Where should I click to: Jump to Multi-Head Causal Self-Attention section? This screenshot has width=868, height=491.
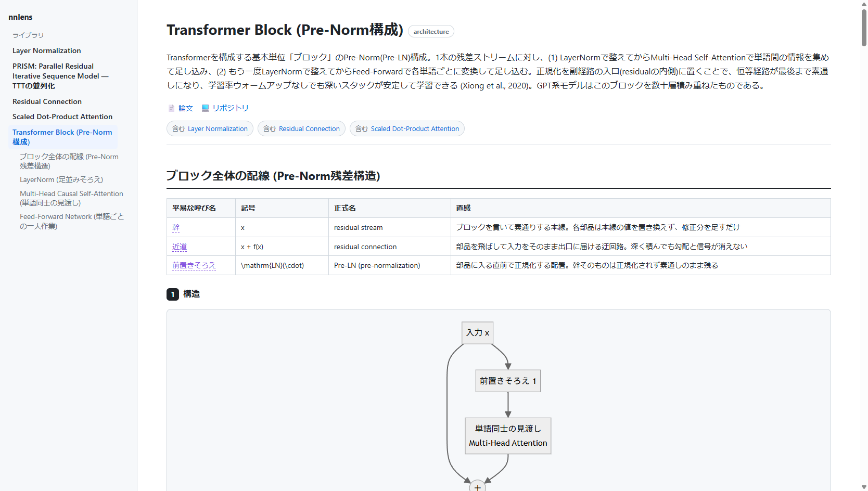point(71,198)
